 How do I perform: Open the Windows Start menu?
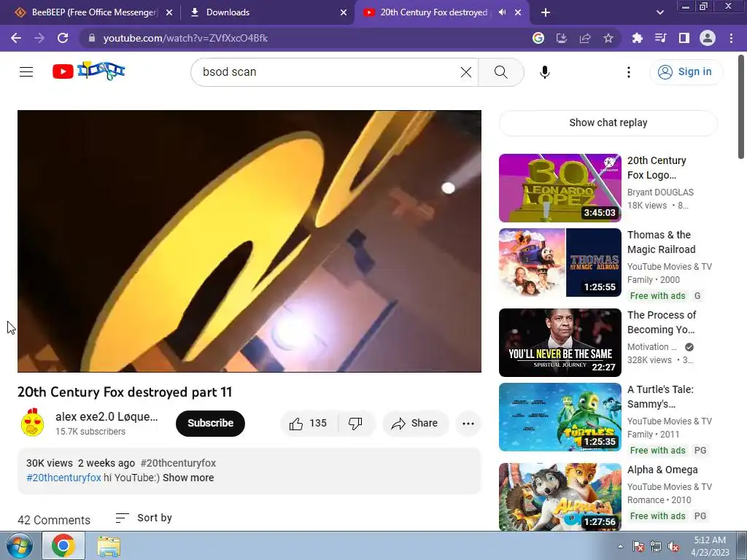point(19,545)
